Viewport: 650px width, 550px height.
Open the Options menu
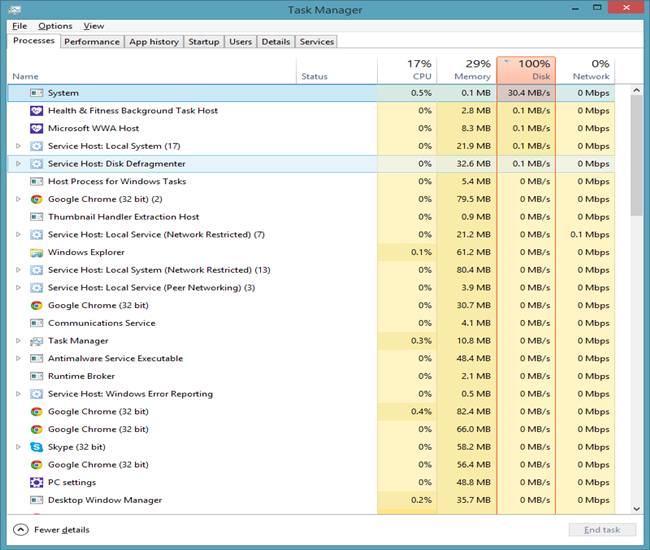coord(56,26)
